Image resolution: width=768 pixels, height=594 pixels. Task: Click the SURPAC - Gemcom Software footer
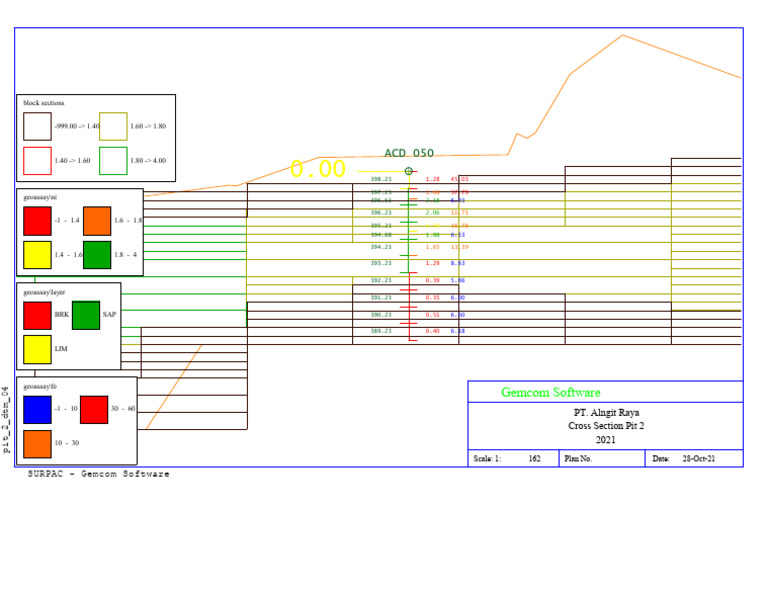[x=98, y=474]
